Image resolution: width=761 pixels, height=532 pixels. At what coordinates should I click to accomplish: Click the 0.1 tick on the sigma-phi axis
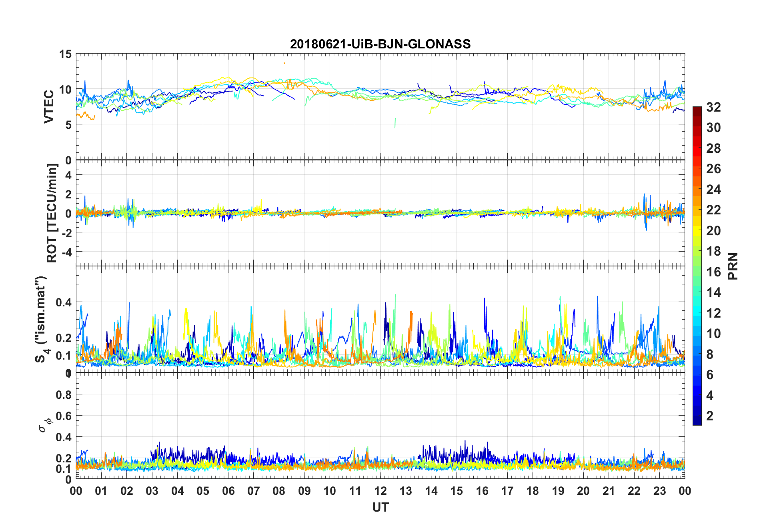click(x=64, y=469)
